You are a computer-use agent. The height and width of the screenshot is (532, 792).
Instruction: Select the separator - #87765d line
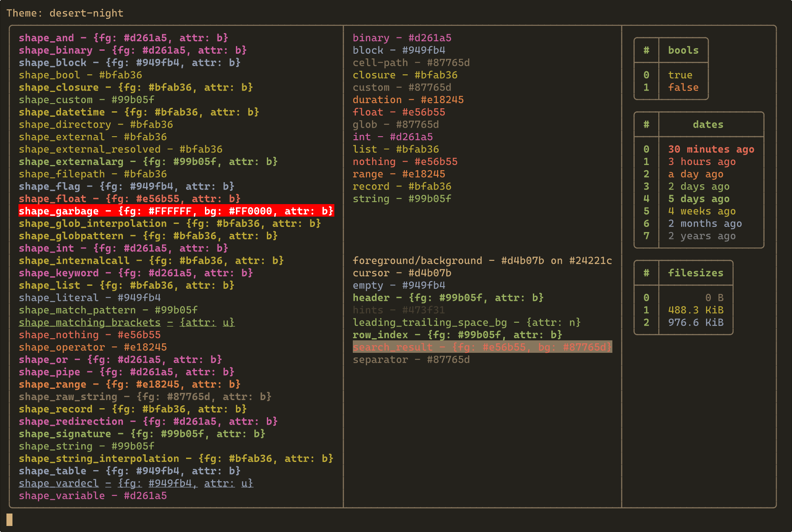pos(411,360)
